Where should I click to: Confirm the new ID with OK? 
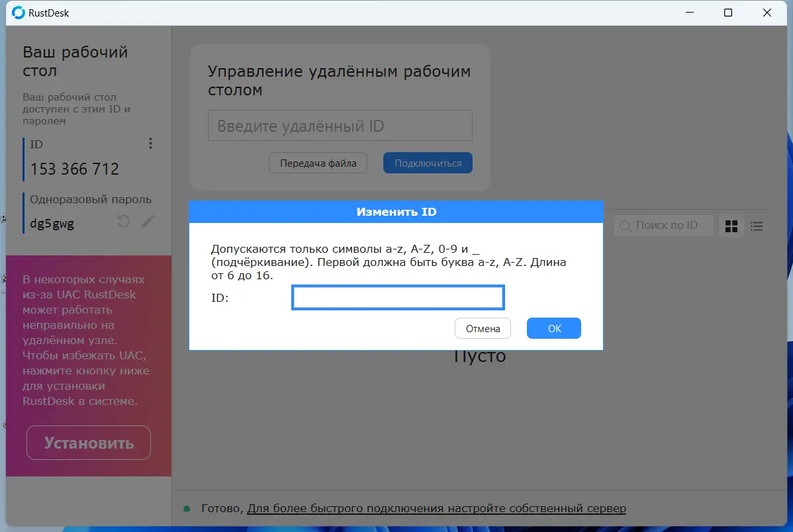[x=553, y=328]
